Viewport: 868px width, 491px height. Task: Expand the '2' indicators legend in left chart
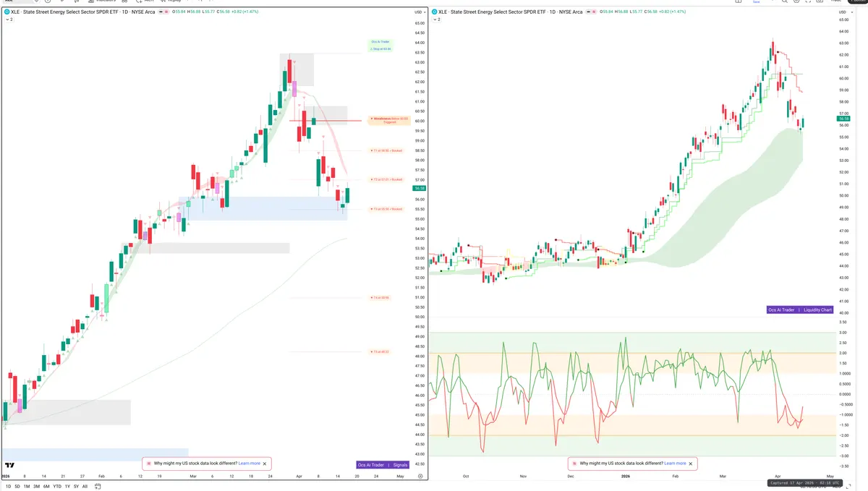coord(9,20)
